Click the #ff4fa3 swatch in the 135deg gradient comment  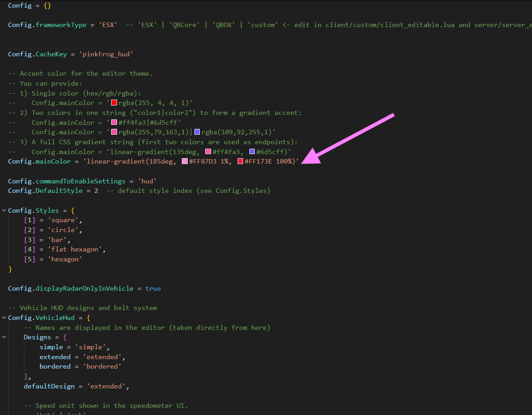[x=208, y=152]
